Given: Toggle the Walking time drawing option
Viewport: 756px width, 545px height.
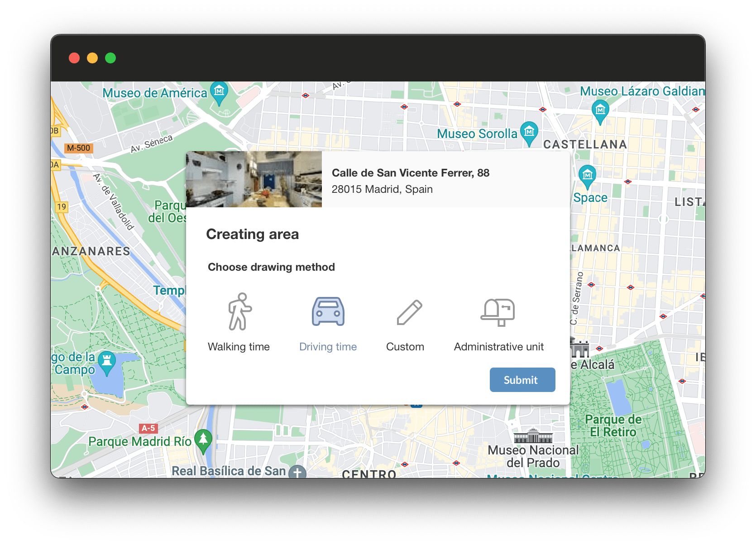Looking at the screenshot, I should click(239, 346).
